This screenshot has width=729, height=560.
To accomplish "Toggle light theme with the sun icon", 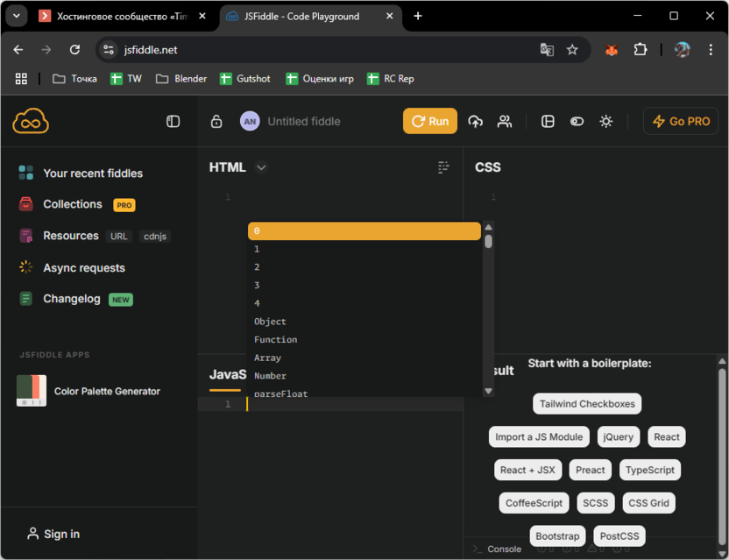I will 605,122.
